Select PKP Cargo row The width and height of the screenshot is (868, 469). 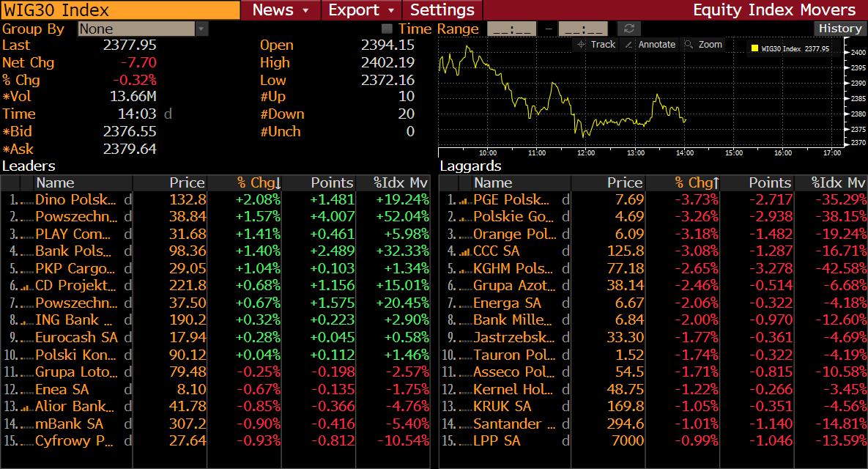(x=215, y=268)
